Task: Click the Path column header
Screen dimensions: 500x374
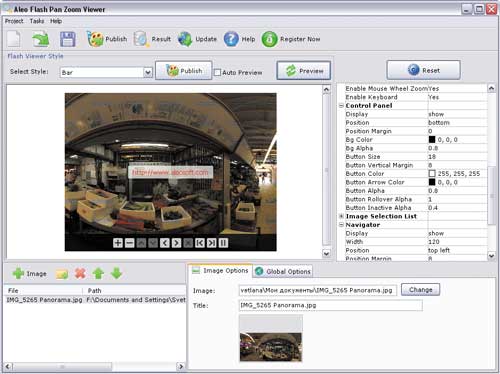Action: tap(94, 291)
